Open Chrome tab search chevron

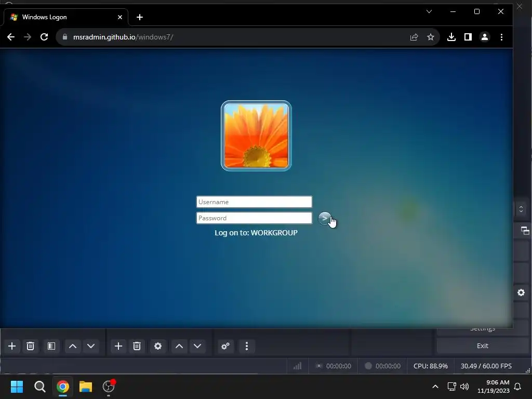pyautogui.click(x=429, y=11)
